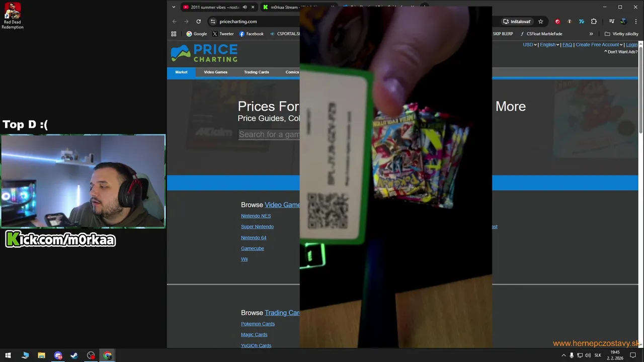Open OBS Studio taskbar icon
This screenshot has width=644, height=362.
coord(91,355)
